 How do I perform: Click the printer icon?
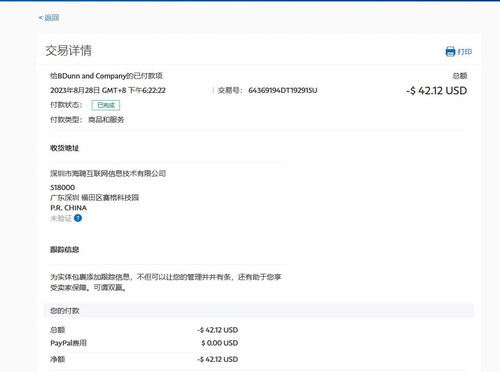[450, 52]
